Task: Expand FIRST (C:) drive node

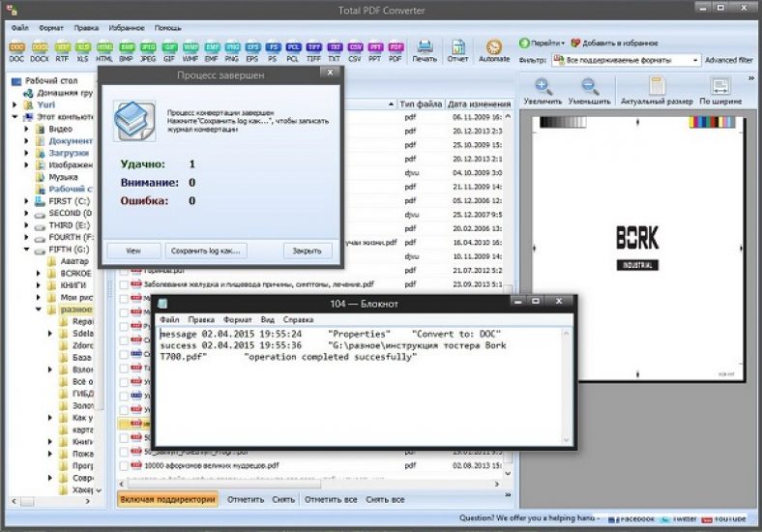Action: [x=27, y=201]
